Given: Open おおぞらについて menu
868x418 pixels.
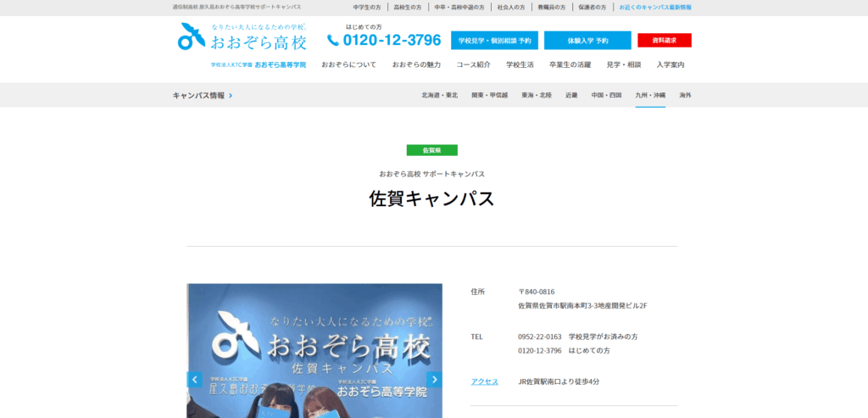Looking at the screenshot, I should (x=348, y=64).
